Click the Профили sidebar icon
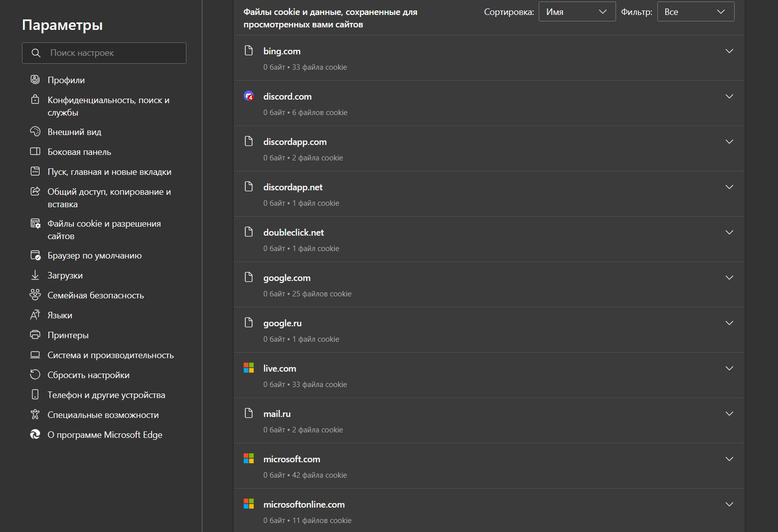The width and height of the screenshot is (778, 532). click(35, 79)
